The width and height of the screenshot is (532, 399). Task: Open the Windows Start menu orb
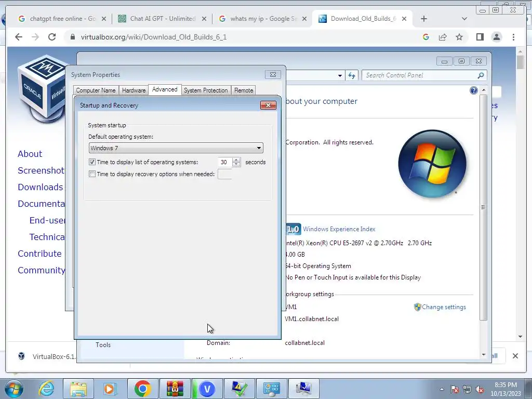tap(14, 389)
